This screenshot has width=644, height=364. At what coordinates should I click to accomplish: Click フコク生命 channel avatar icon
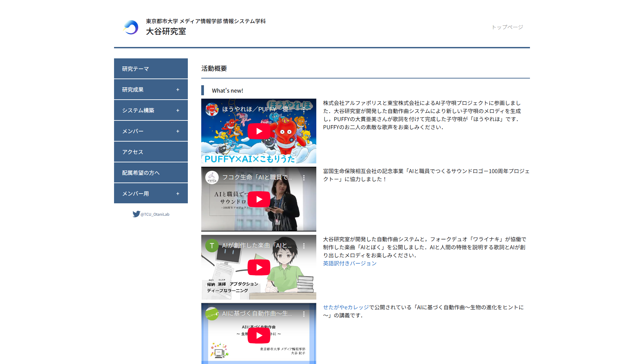point(212,177)
